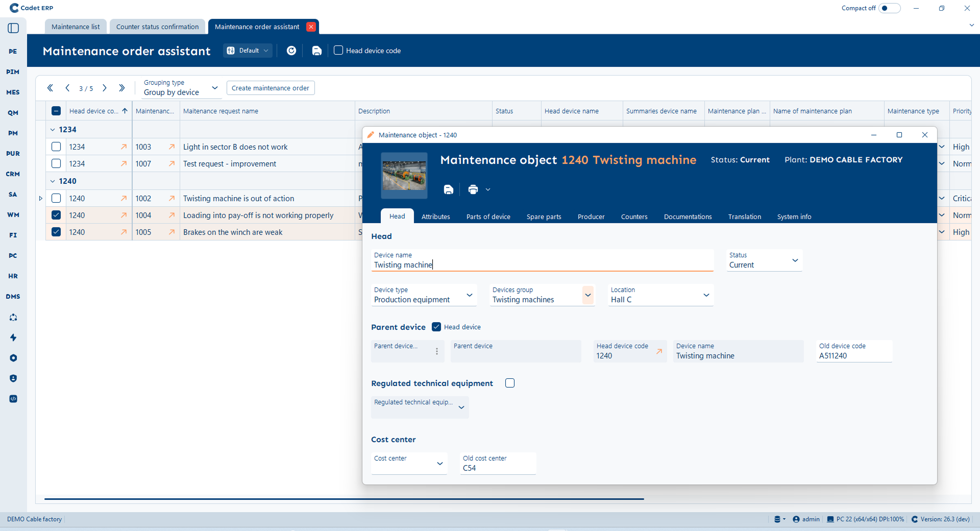
Task: Check the Regulated technical equipment checkbox
Action: [509, 383]
